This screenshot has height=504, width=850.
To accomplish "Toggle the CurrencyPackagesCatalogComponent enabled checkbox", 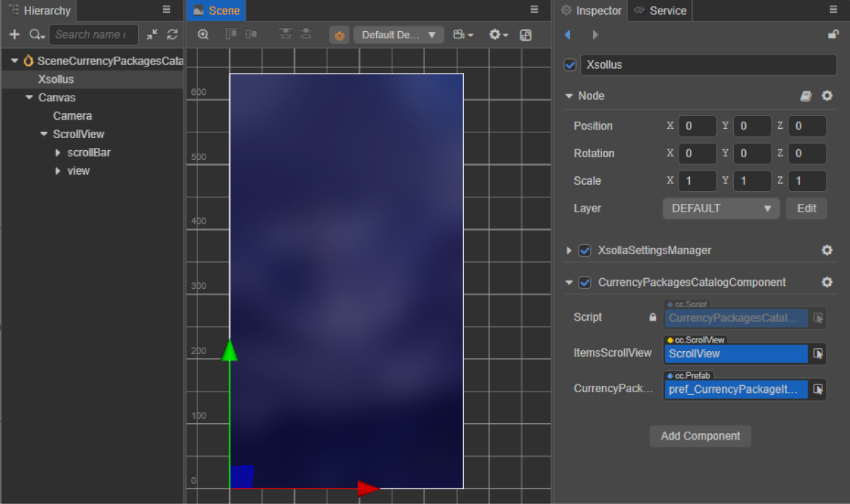I will click(585, 282).
